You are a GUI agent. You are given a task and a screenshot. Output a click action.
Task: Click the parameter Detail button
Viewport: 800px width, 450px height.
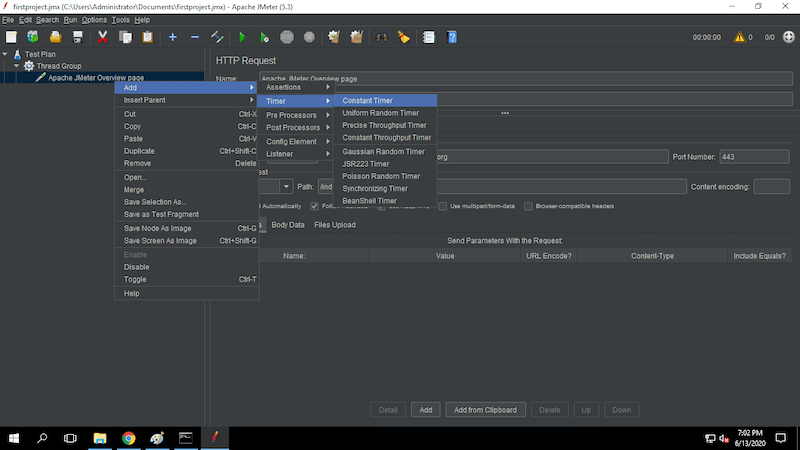point(388,410)
